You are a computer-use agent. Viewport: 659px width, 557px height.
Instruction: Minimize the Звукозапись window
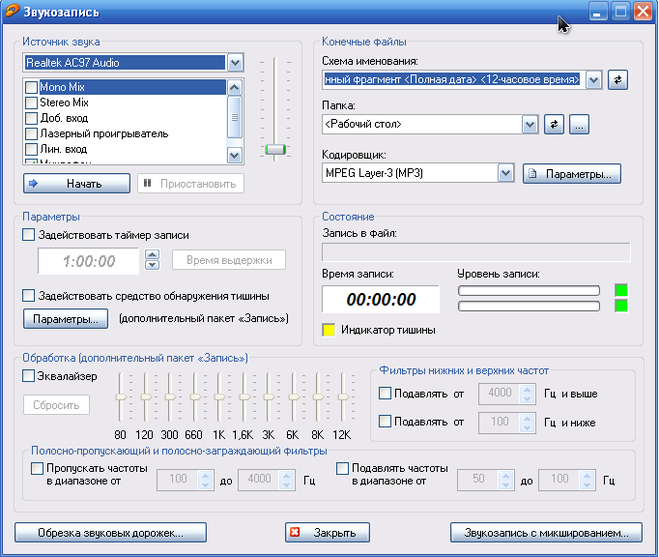coord(598,11)
